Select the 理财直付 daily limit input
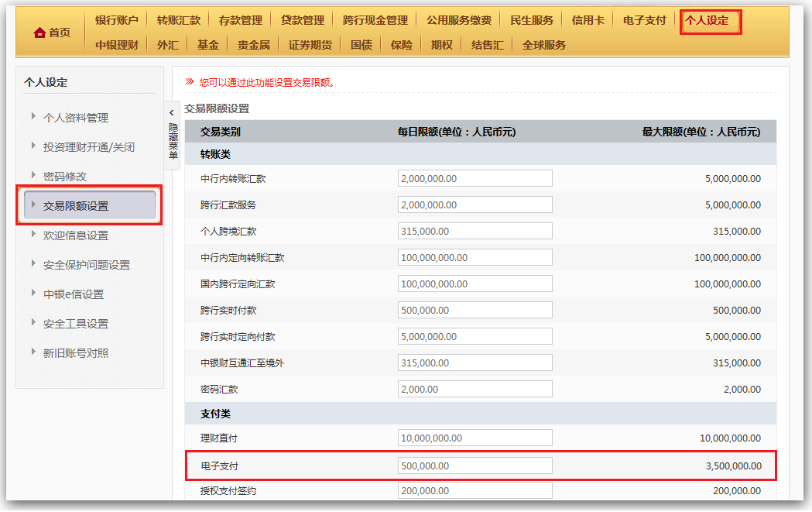This screenshot has width=812, height=512. tap(475, 438)
